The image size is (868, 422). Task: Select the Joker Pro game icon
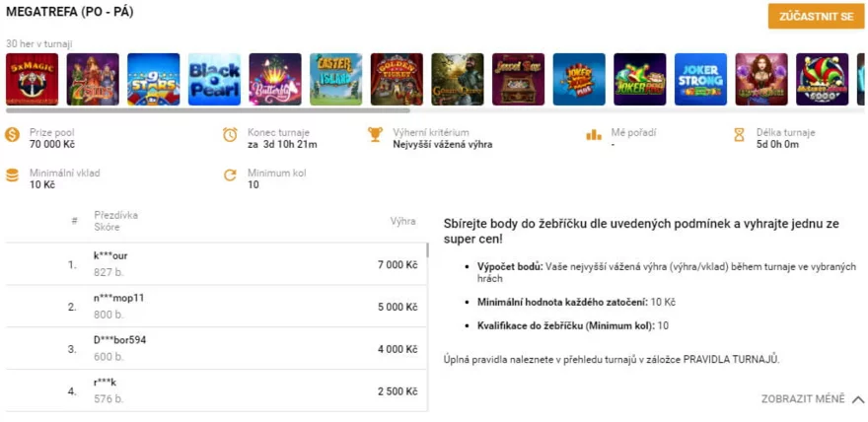point(579,80)
